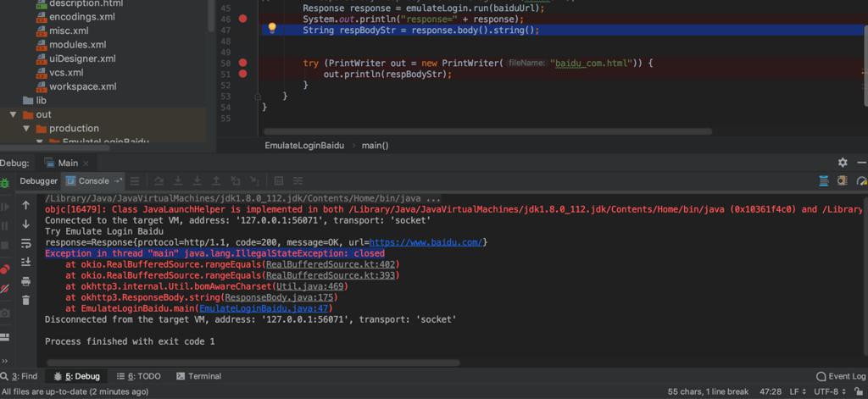The width and height of the screenshot is (868, 399).
Task: Collapse the production folder
Action: pyautogui.click(x=26, y=129)
